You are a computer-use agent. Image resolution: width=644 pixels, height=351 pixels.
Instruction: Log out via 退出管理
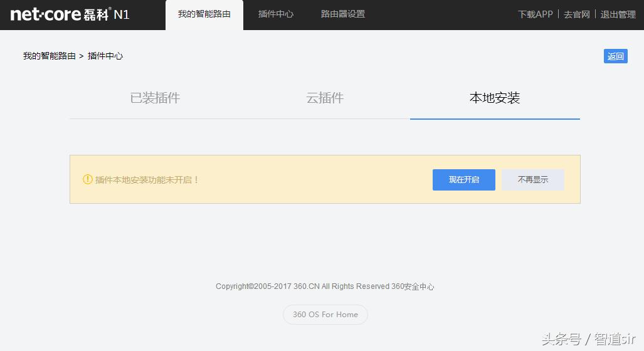click(618, 14)
